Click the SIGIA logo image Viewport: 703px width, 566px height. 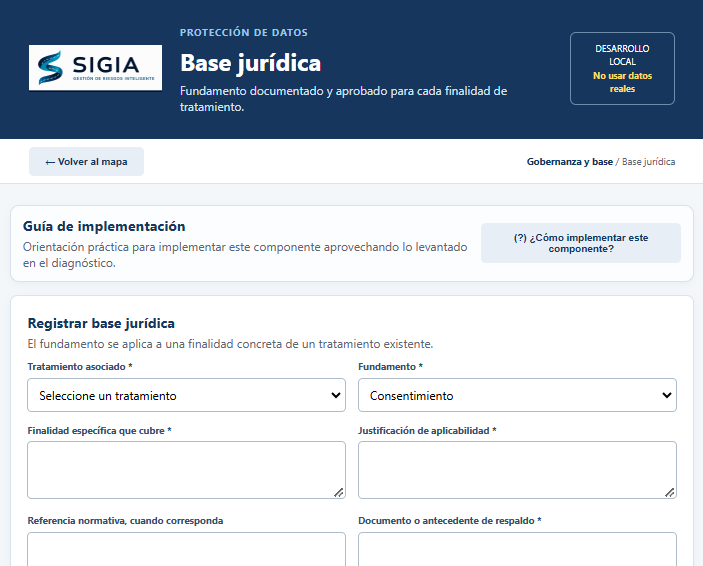95,68
